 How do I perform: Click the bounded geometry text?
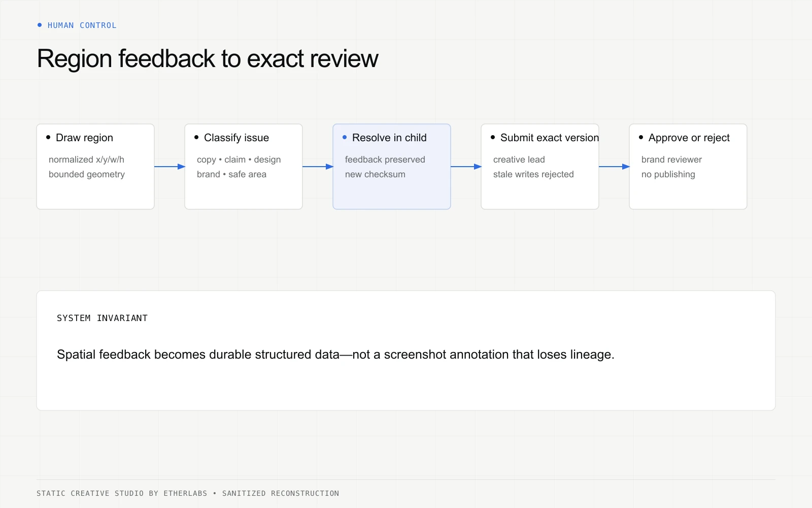click(x=87, y=174)
